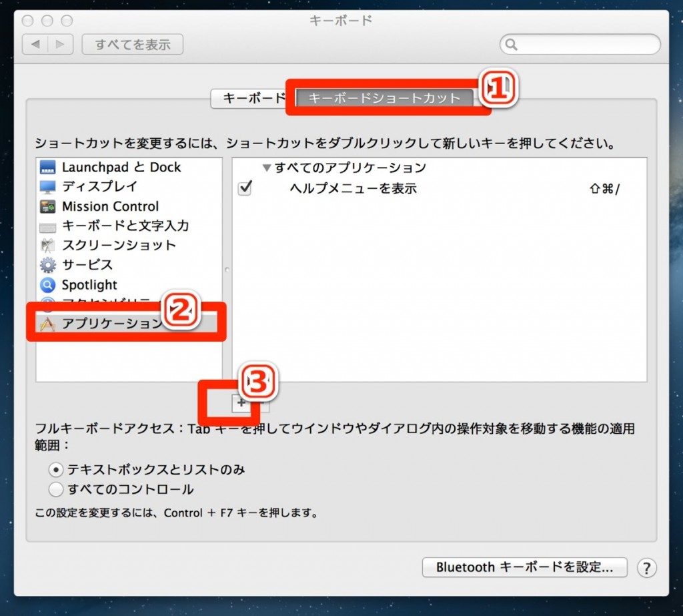Screen dimensions: 683x616
Task: Click the back navigation arrow
Action: (35, 45)
